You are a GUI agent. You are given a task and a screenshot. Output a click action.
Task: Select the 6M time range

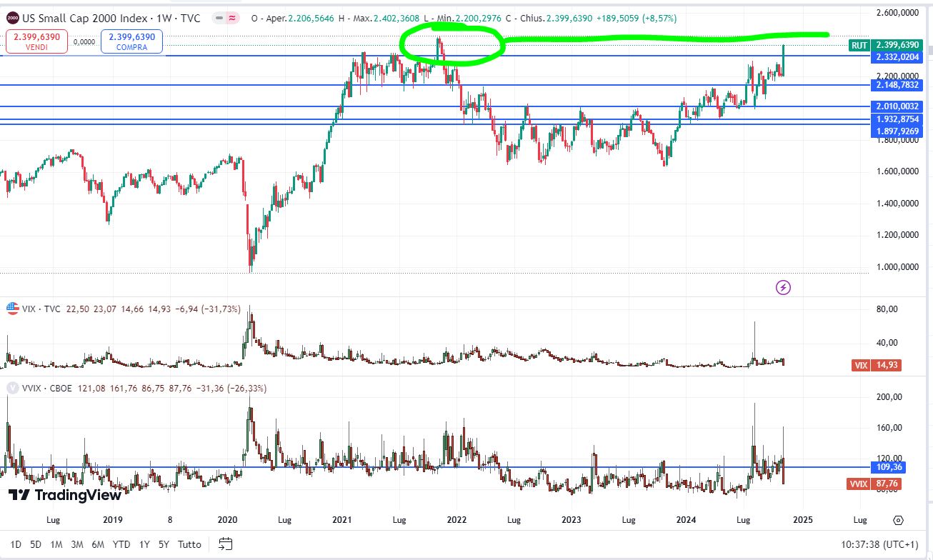98,544
